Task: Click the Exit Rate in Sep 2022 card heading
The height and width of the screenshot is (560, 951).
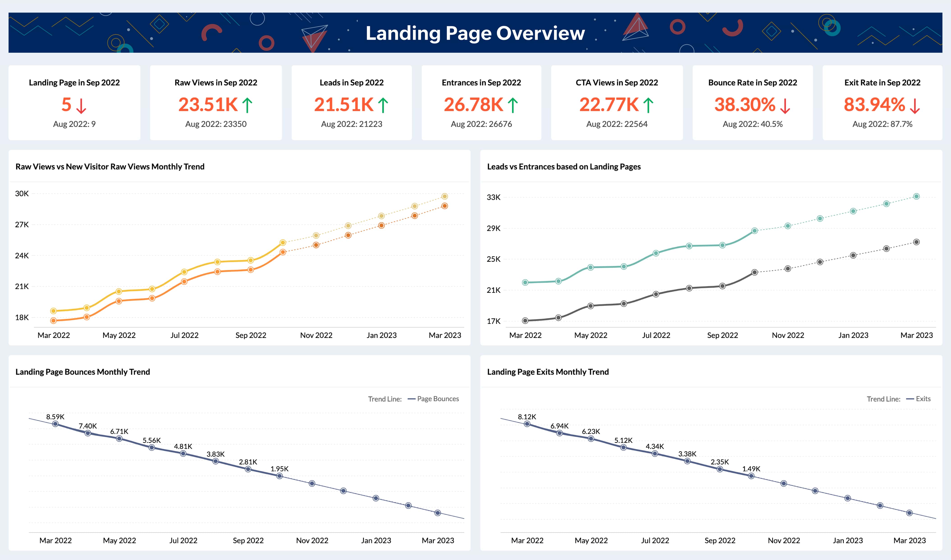Action: tap(882, 83)
